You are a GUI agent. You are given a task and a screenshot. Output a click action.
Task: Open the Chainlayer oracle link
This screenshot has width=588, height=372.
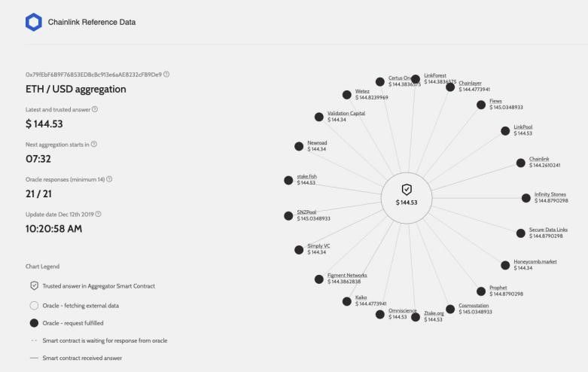(x=470, y=84)
